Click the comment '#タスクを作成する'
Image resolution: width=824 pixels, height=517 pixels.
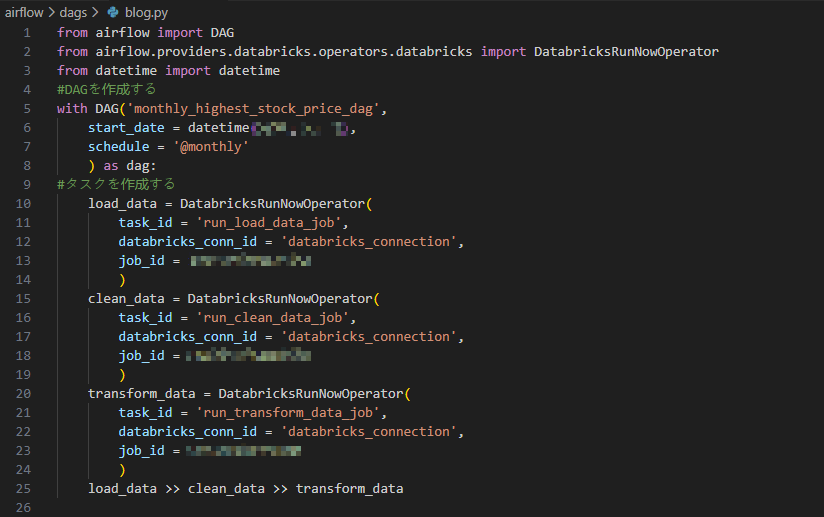(116, 184)
